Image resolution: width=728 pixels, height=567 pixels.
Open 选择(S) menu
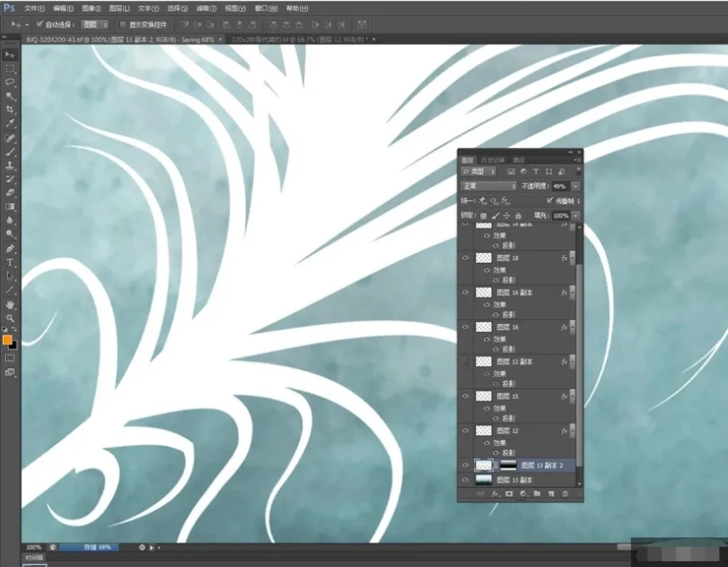pos(178,8)
